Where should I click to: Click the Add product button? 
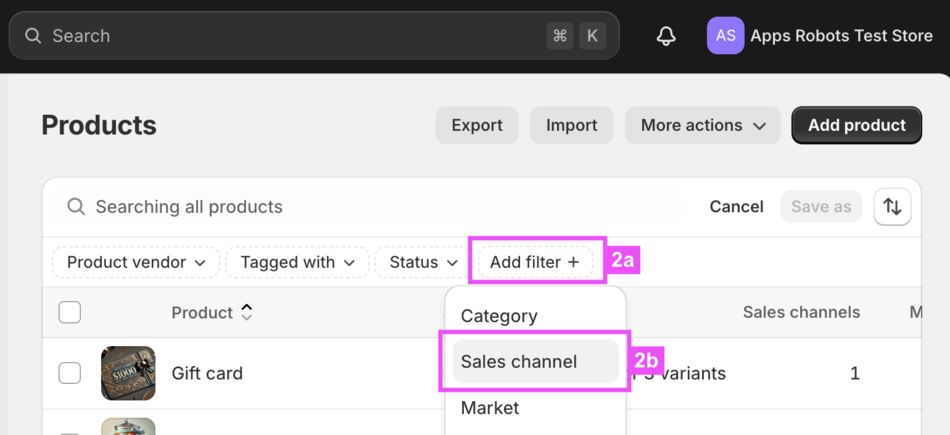coord(856,125)
